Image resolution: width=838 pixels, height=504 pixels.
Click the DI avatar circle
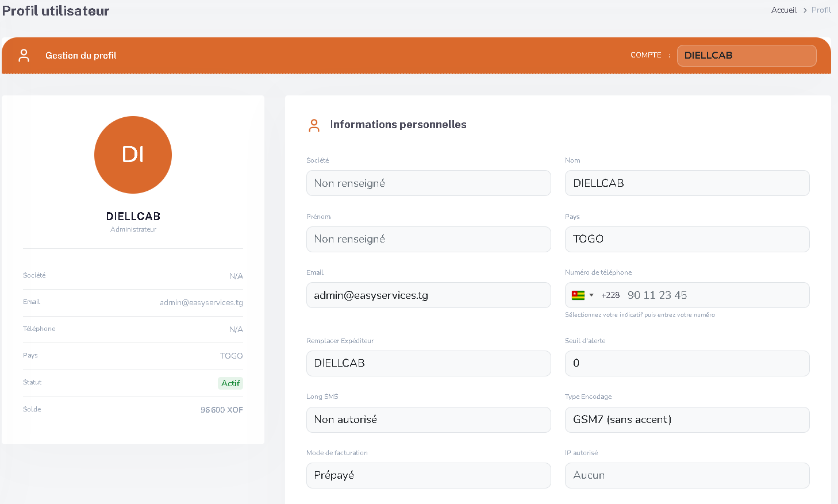[133, 155]
